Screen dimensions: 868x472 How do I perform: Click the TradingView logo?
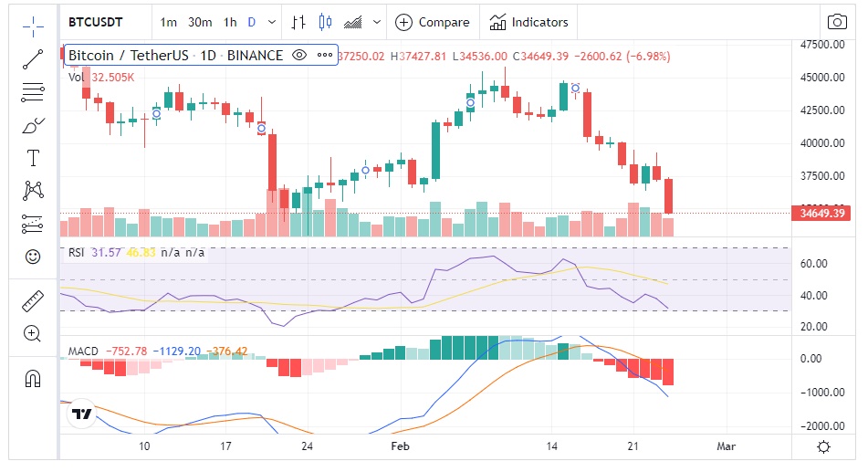82,414
